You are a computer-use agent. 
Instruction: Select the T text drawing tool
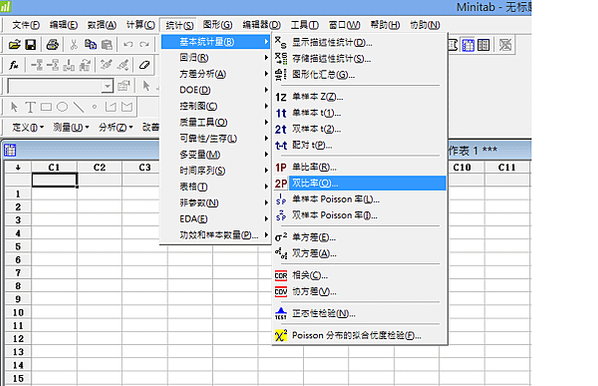30,107
